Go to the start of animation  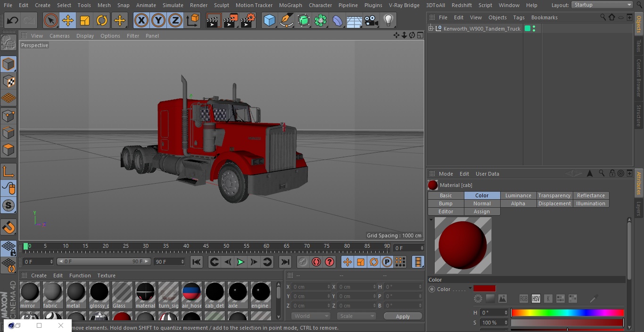click(197, 262)
